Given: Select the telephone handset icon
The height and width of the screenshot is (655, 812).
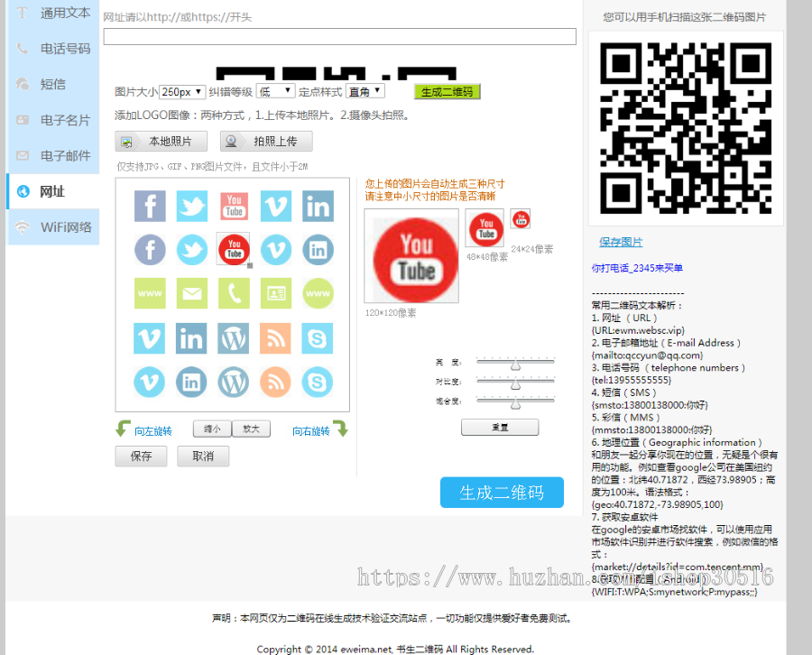Looking at the screenshot, I should tap(234, 293).
